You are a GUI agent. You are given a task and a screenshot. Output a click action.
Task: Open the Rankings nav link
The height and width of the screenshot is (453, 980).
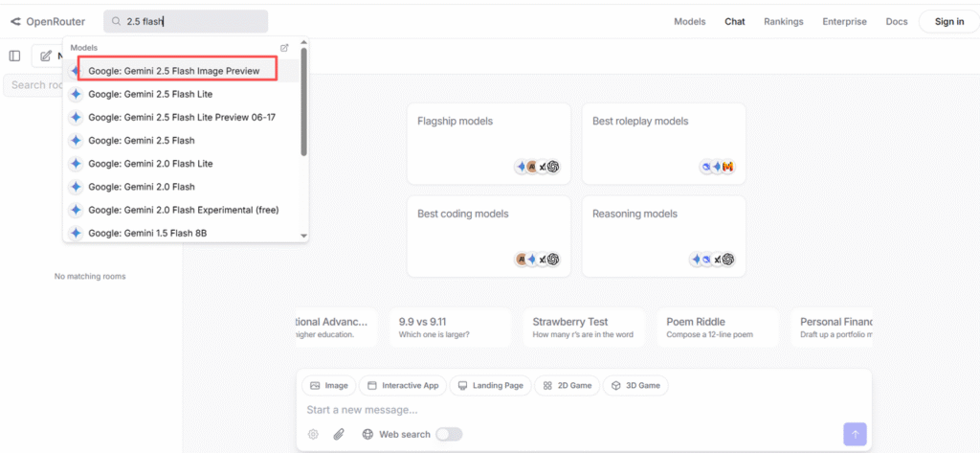pos(783,21)
